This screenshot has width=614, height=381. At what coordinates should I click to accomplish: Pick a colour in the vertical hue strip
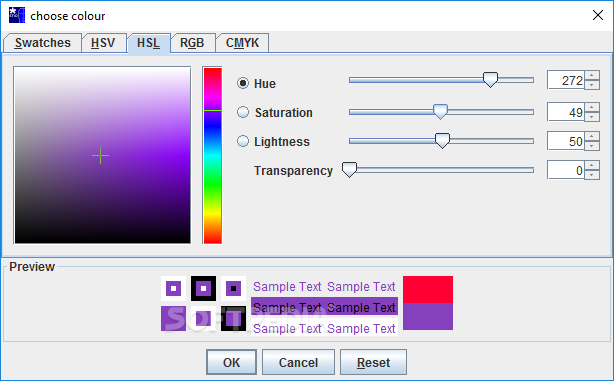pyautogui.click(x=212, y=155)
